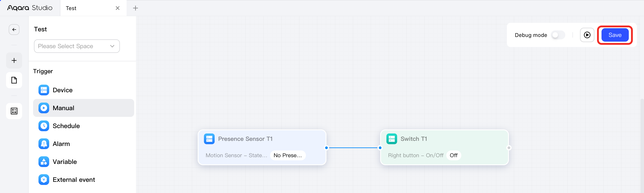Click the back arrow button in sidebar
Screen dimensions: 644x193
click(x=14, y=30)
